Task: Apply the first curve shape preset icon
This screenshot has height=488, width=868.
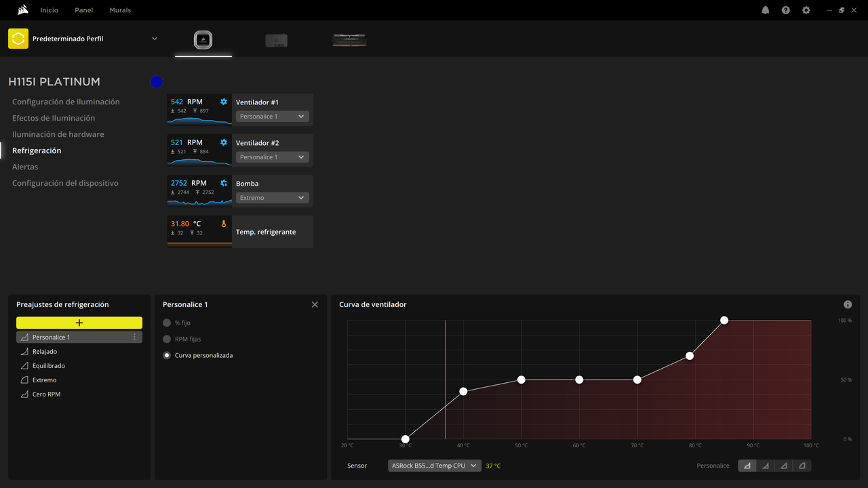Action: (747, 466)
